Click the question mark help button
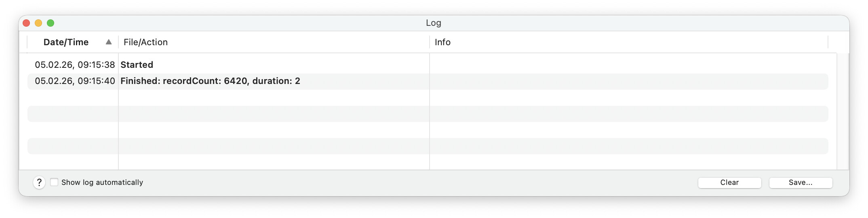The height and width of the screenshot is (218, 868). 39,182
